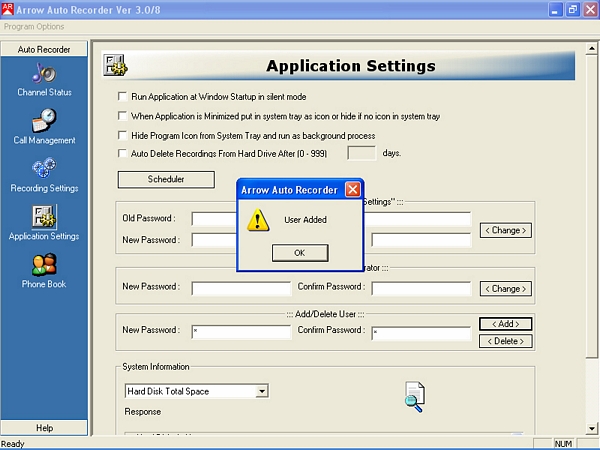Image resolution: width=600 pixels, height=450 pixels.
Task: Focus Add/Delete User New Password field
Action: (241, 332)
